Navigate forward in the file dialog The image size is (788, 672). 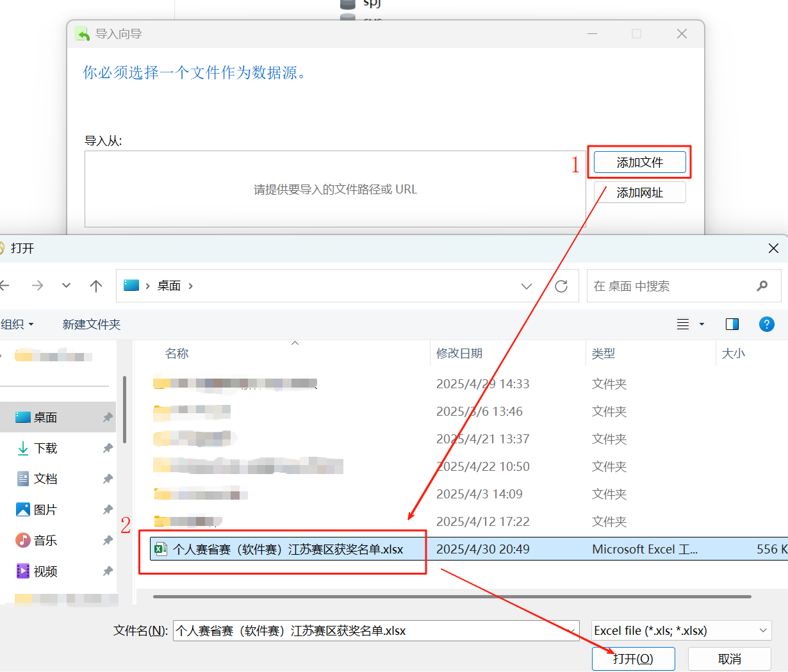tap(37, 286)
